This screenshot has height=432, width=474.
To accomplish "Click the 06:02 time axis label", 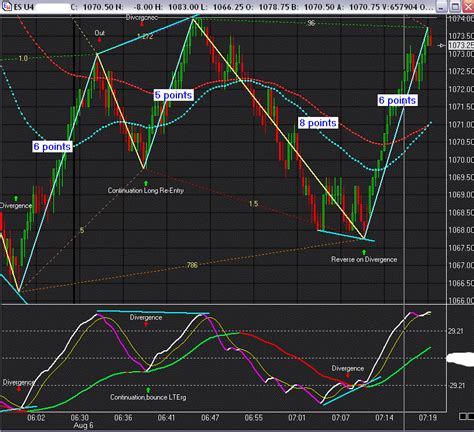I will point(36,417).
